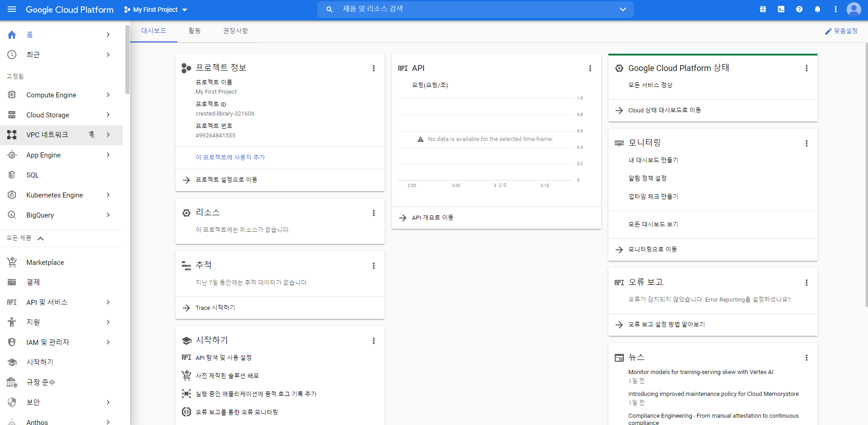This screenshot has width=868, height=425.
Task: Unpin VPC 네트워크 with the pin icon
Action: (92, 135)
